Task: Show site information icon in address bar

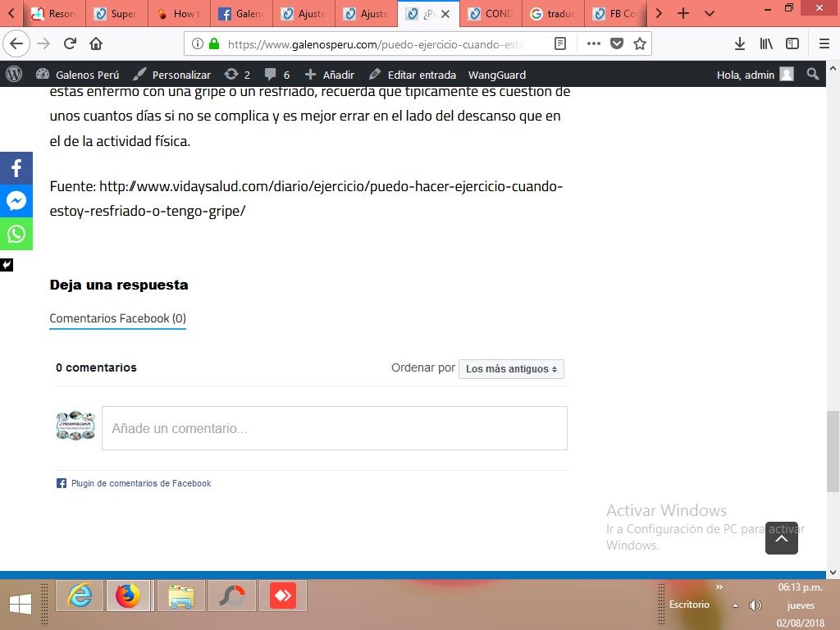Action: click(x=197, y=43)
